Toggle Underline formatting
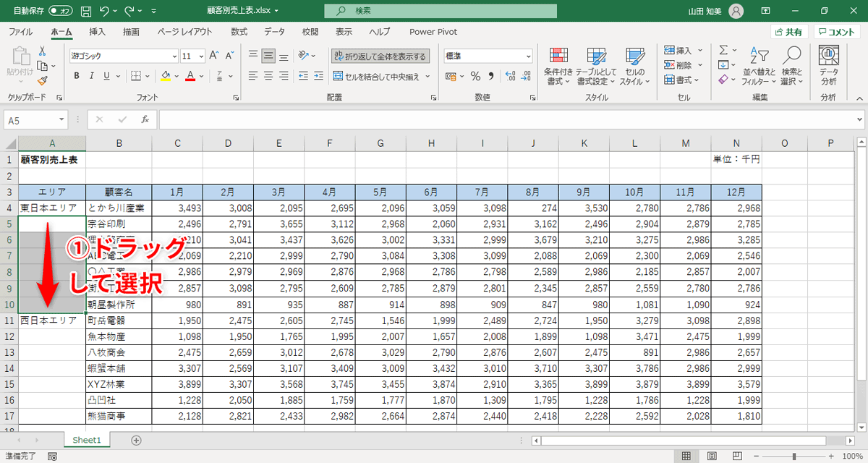Image resolution: width=868 pixels, height=463 pixels. [107, 76]
